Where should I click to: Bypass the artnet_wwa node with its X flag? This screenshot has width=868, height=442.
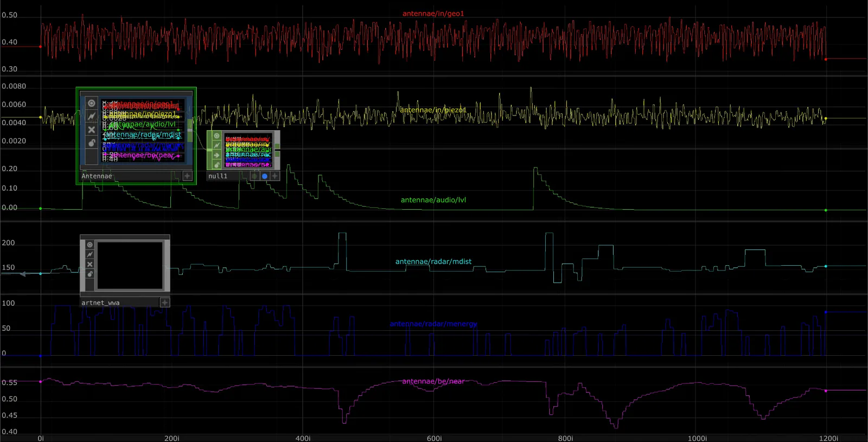90,264
